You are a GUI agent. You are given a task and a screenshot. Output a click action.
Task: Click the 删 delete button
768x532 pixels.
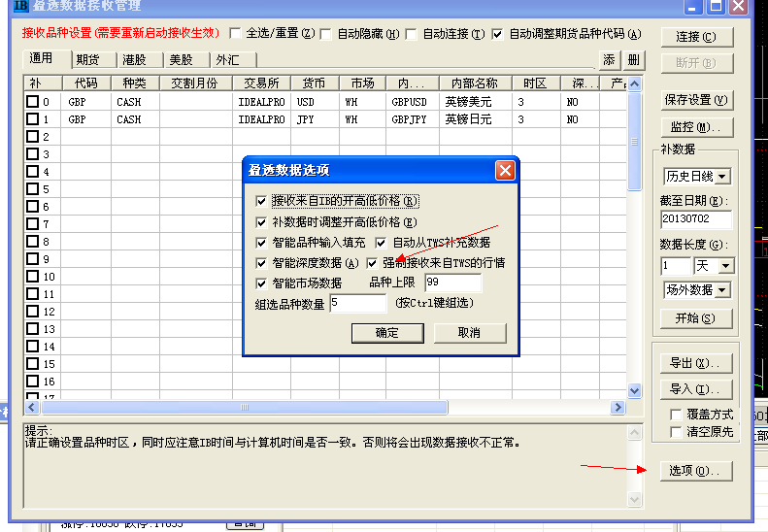click(x=633, y=60)
